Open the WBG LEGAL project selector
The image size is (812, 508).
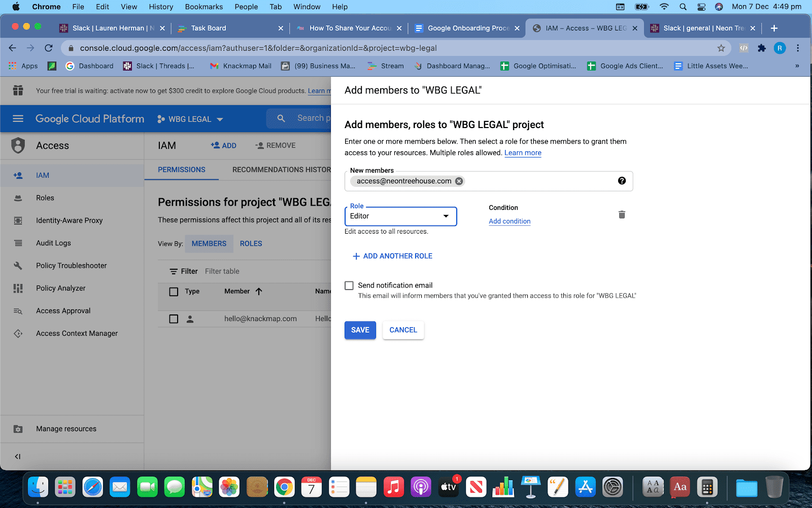190,119
